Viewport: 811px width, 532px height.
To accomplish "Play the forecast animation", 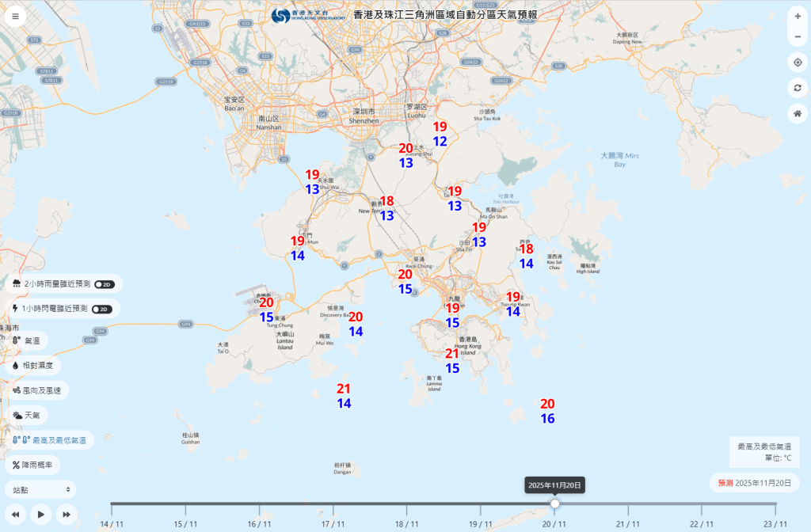I will (40, 515).
